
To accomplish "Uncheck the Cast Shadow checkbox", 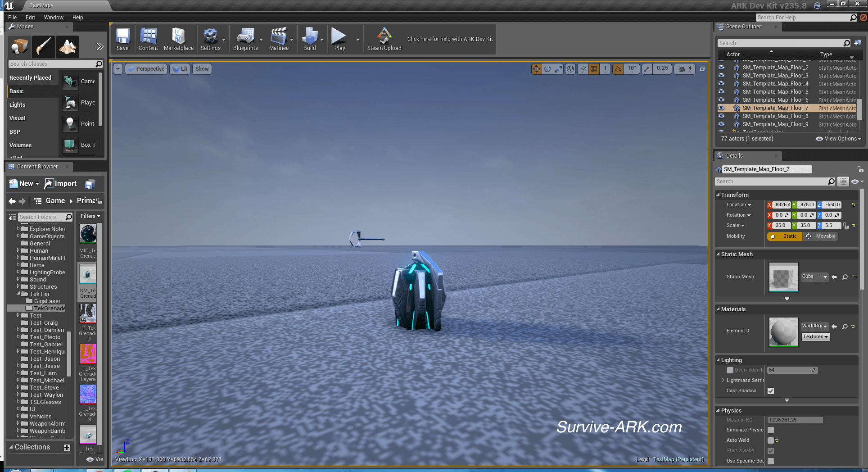I will pos(771,391).
